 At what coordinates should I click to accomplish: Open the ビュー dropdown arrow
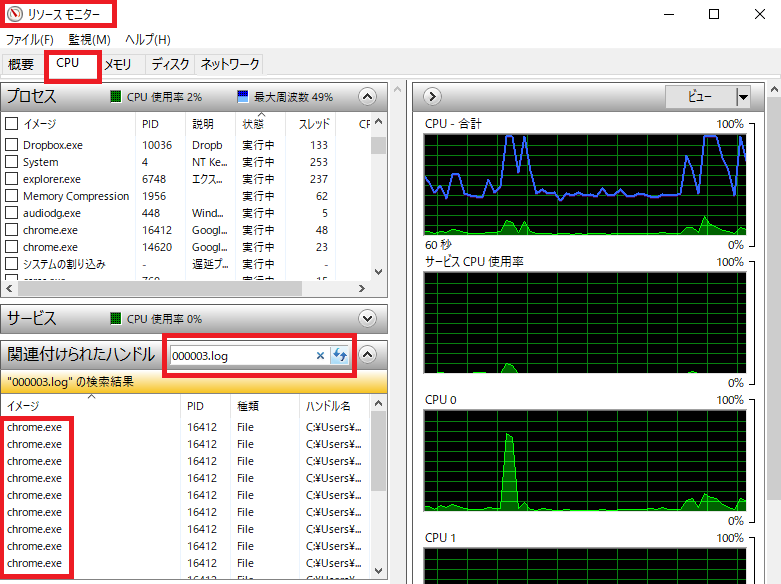point(742,97)
